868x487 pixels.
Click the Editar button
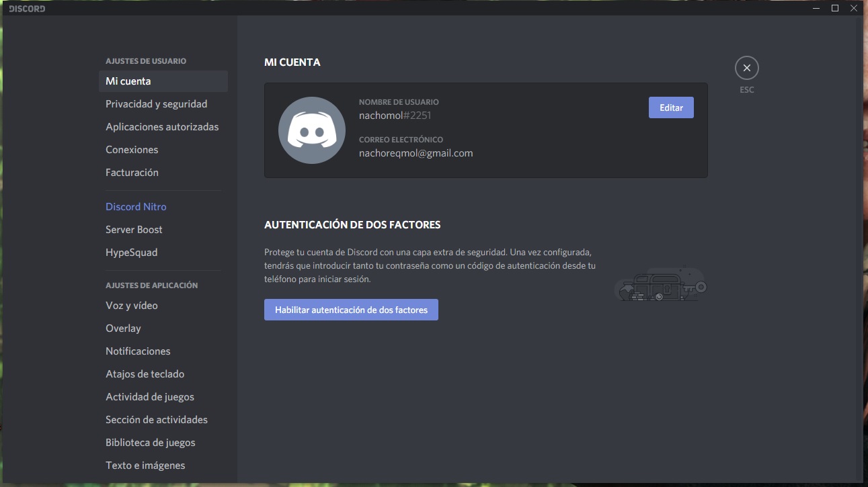pyautogui.click(x=670, y=107)
